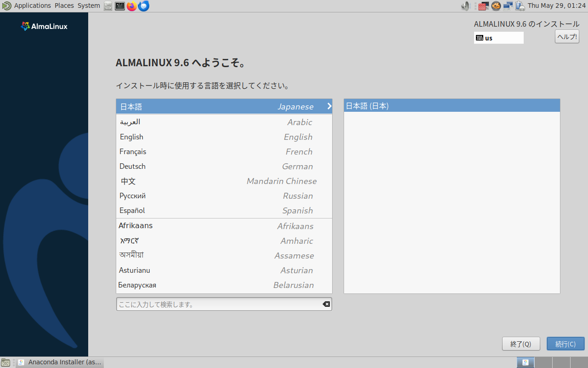This screenshot has width=588, height=368.
Task: Launch the terminal from the top panel
Action: coord(120,6)
